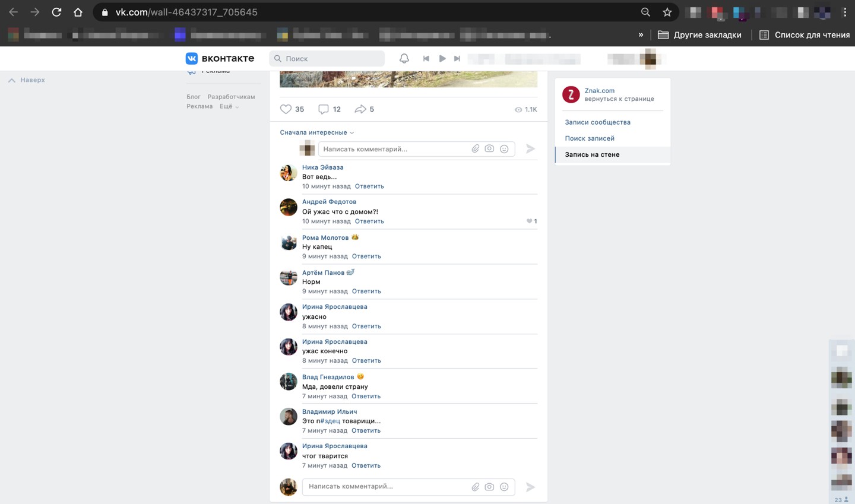Viewport: 855px width, 504px height.
Task: Open Chrome three-dot menu
Action: coord(844,12)
